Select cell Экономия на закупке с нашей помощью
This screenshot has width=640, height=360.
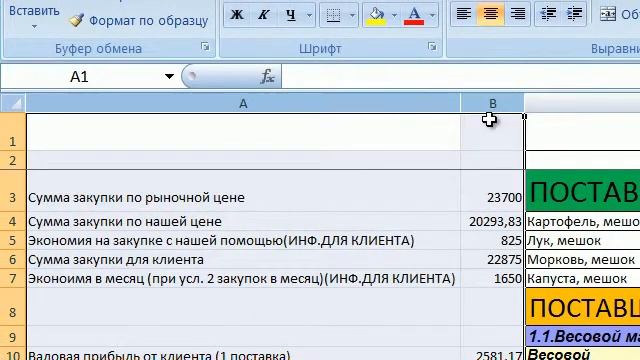[243, 240]
